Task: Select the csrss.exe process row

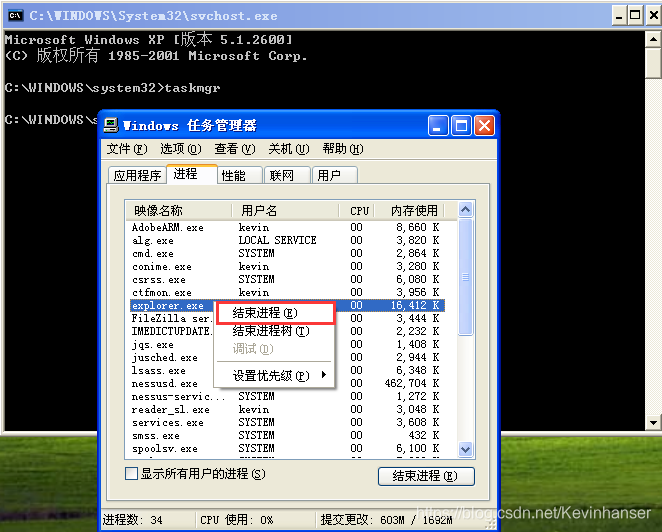Action: click(287, 280)
